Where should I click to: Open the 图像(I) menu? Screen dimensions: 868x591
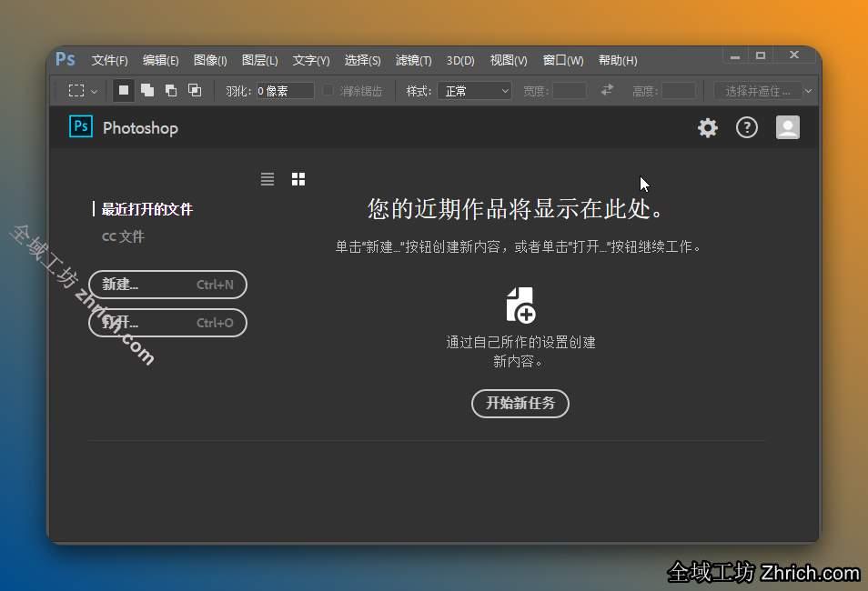pos(210,60)
